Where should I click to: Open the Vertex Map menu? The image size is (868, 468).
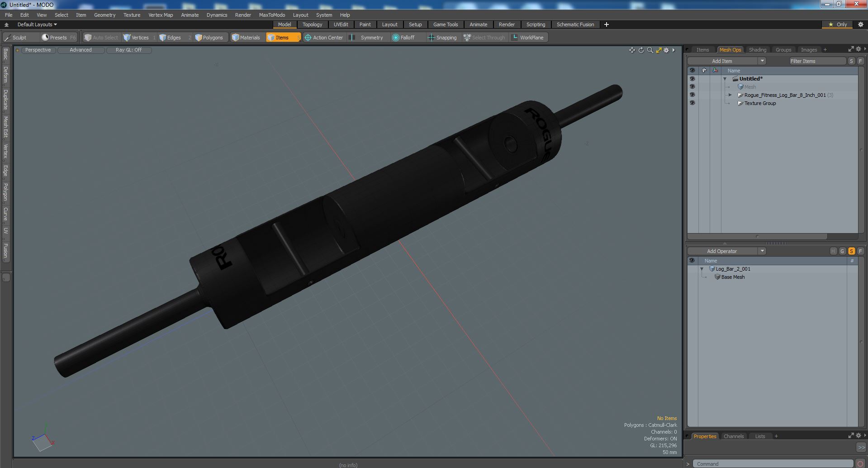coord(161,15)
